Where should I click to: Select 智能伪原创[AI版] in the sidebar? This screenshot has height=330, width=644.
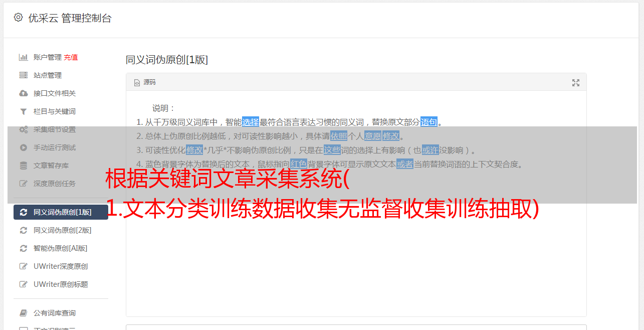(x=61, y=248)
